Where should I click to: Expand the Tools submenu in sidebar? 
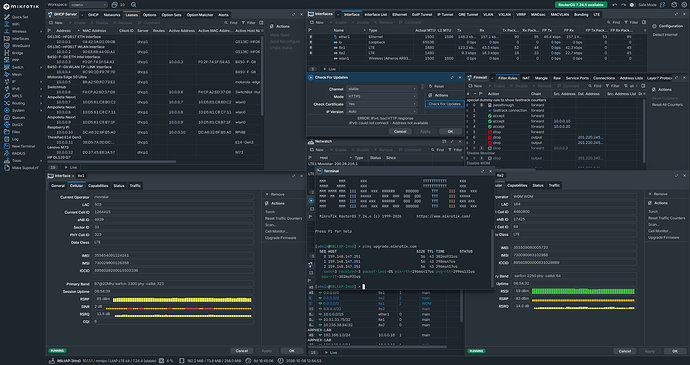pos(41,161)
